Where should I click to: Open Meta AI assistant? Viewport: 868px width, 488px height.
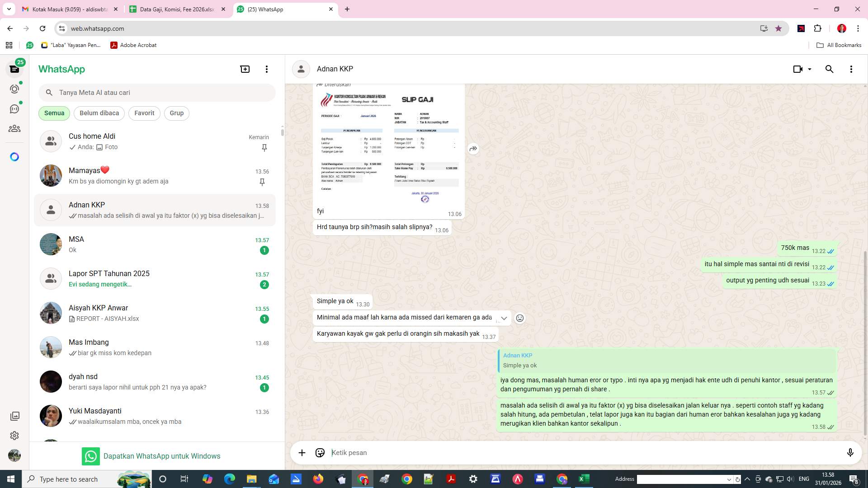coord(14,156)
